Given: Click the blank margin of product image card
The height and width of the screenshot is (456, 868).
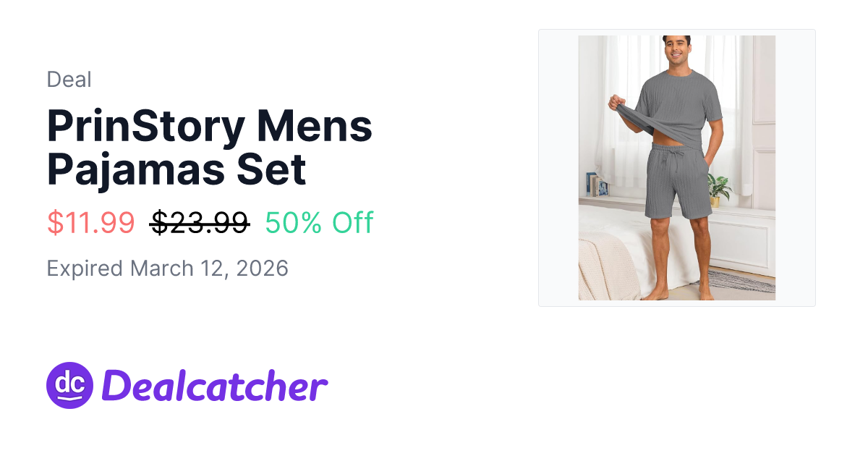Looking at the screenshot, I should [795, 168].
